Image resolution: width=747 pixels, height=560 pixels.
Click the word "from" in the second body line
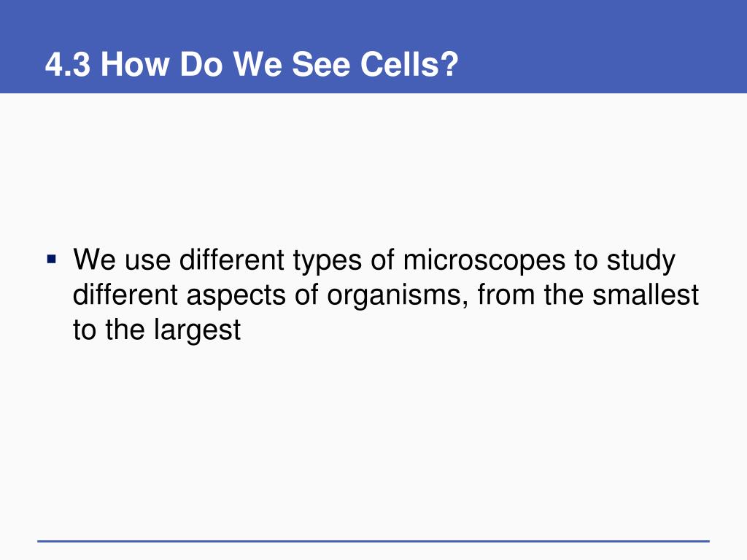click(x=506, y=295)
